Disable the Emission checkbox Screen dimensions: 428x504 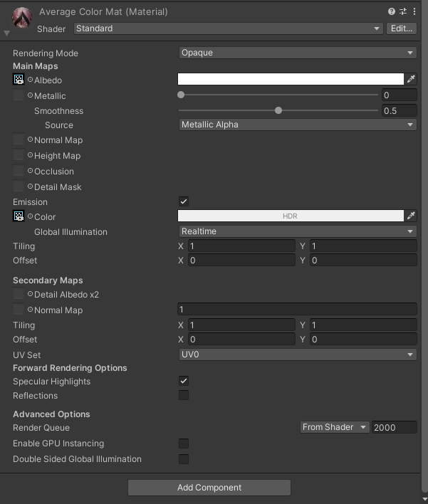(x=184, y=202)
